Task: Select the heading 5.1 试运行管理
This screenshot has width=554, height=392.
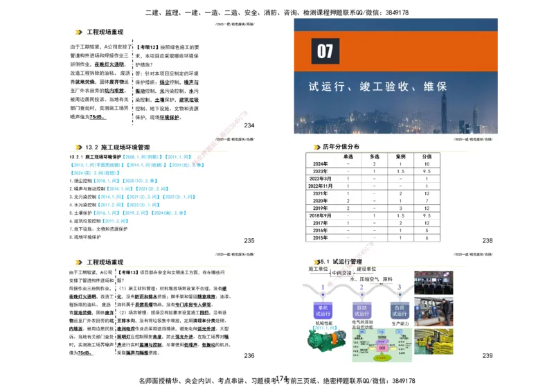Action: [341, 262]
